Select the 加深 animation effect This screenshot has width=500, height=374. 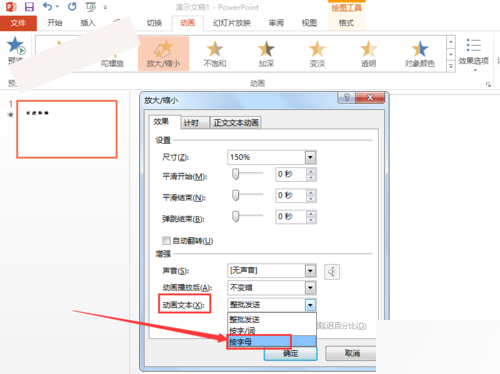coord(266,54)
